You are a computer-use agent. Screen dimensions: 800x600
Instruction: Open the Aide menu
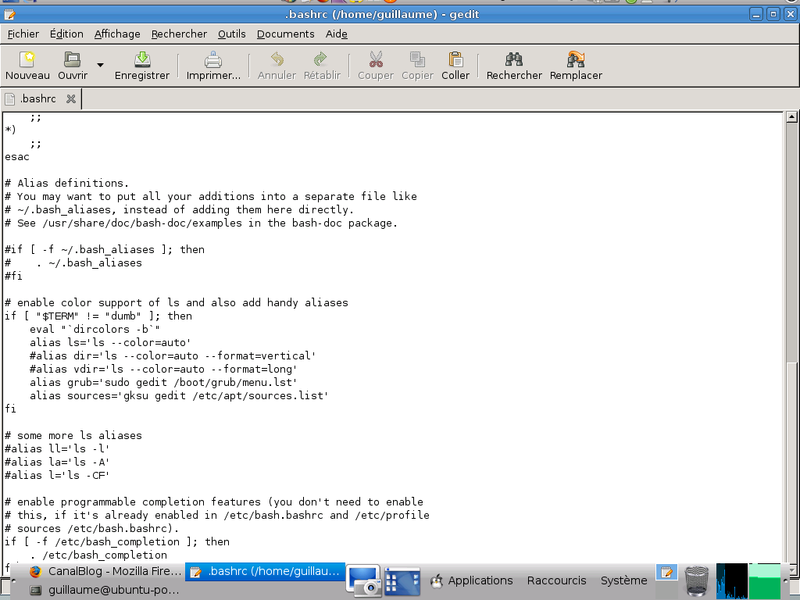(336, 34)
